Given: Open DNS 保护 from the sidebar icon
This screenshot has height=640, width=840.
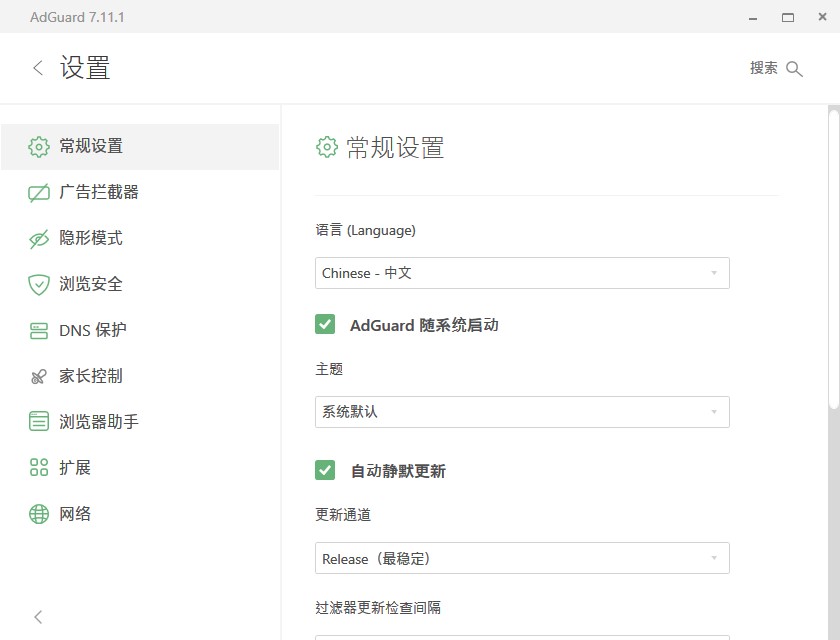Looking at the screenshot, I should (x=38, y=330).
